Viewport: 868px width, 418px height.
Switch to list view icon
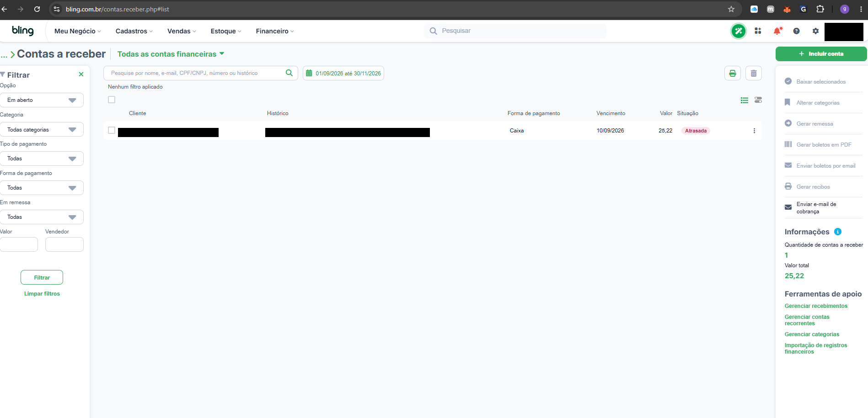pos(745,100)
